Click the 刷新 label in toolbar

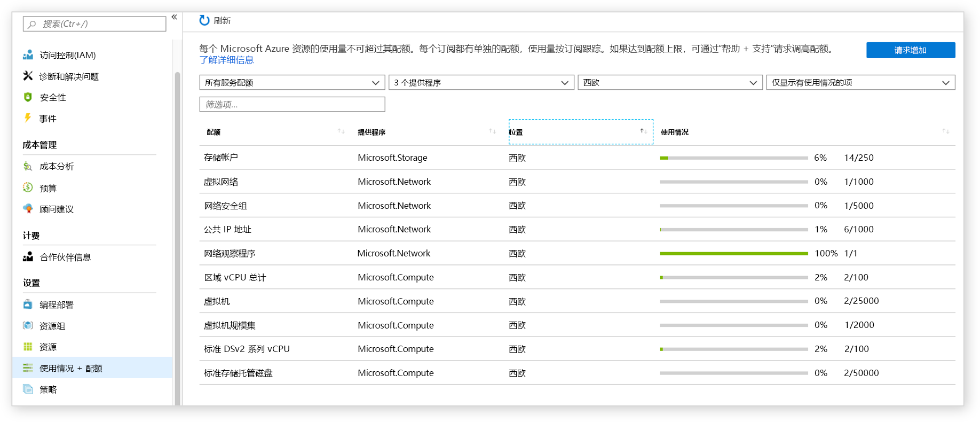click(x=222, y=20)
